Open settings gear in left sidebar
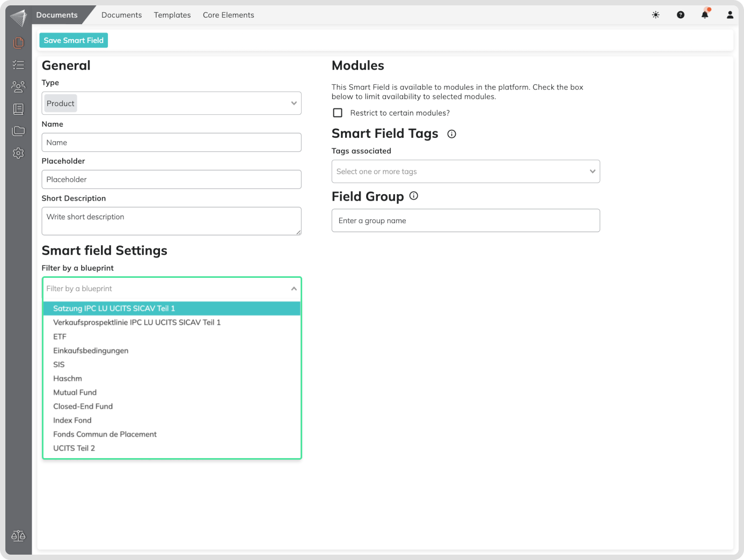 click(18, 153)
